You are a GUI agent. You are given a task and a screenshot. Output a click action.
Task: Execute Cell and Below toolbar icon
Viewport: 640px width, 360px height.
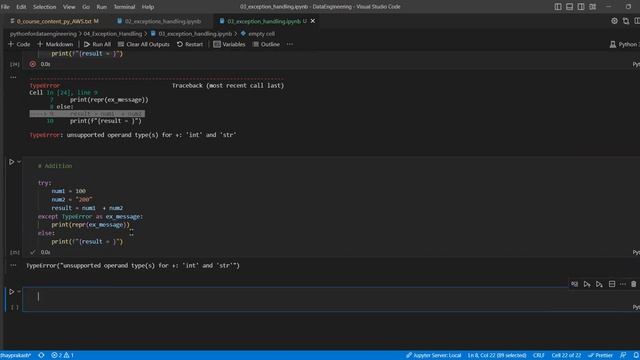[599, 284]
